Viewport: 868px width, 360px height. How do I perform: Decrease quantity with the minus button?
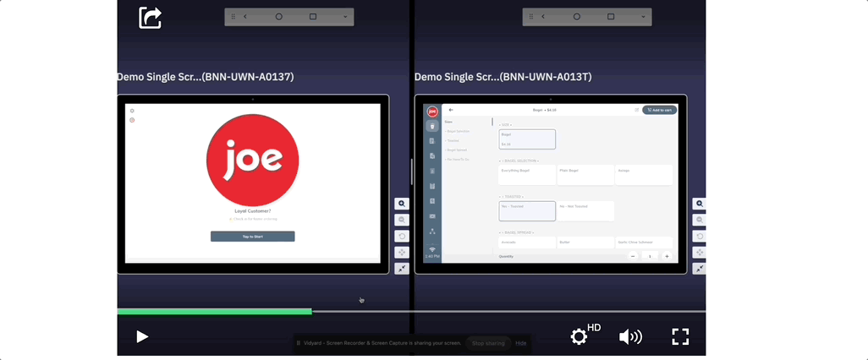pos(633,257)
